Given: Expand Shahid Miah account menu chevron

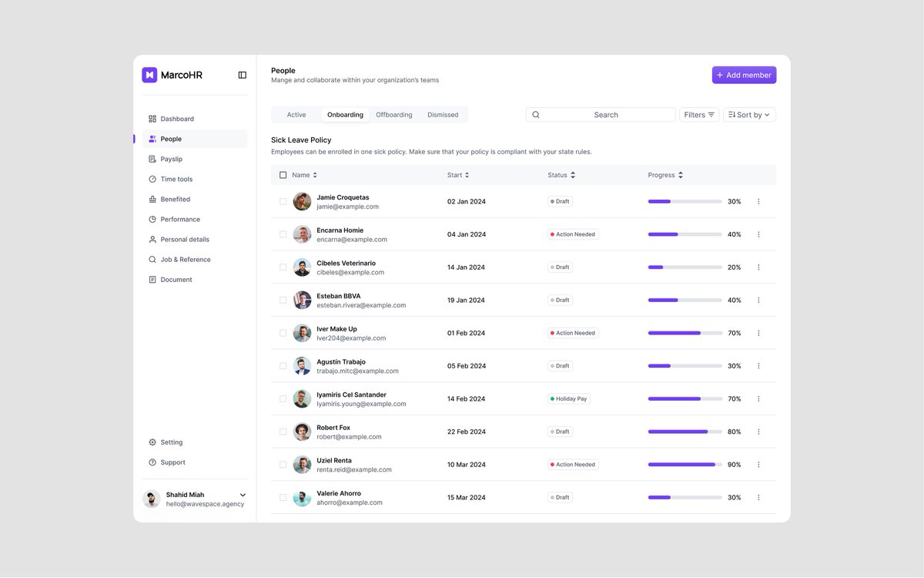Looking at the screenshot, I should [x=243, y=495].
